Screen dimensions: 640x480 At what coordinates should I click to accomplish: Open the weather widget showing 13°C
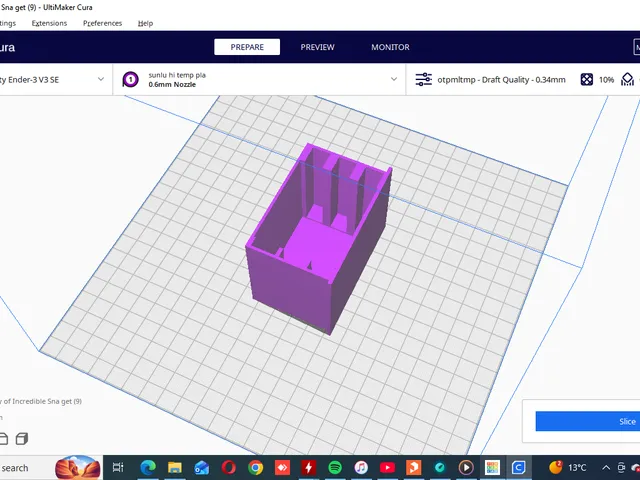coord(568,467)
